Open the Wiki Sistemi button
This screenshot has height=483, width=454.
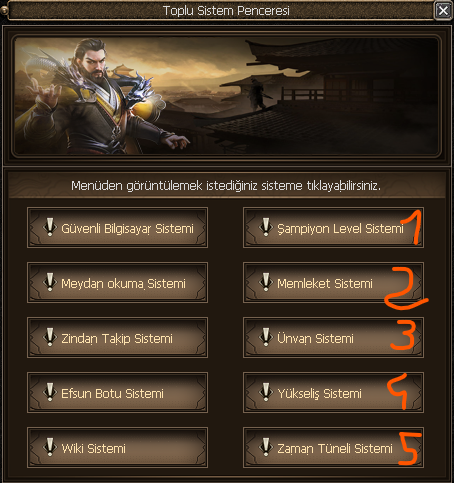(x=117, y=447)
